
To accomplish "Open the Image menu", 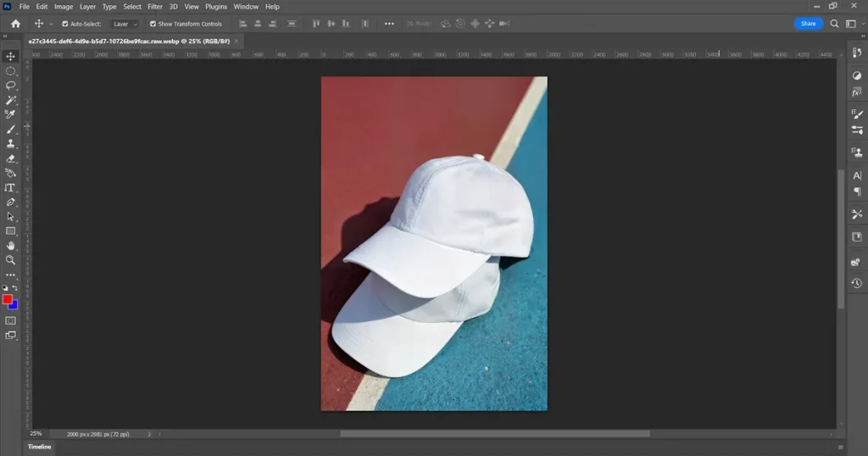I will pyautogui.click(x=64, y=7).
